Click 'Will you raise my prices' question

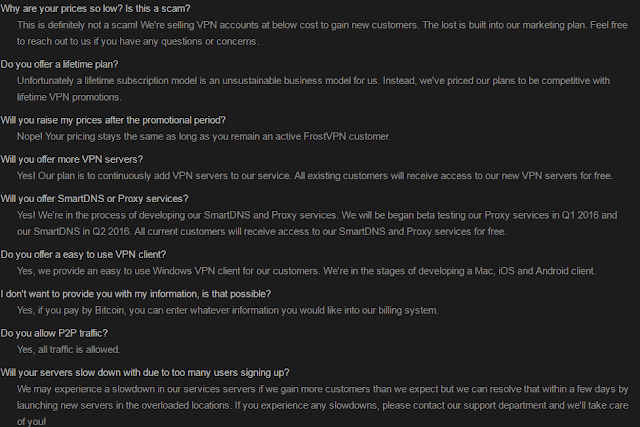pyautogui.click(x=113, y=120)
